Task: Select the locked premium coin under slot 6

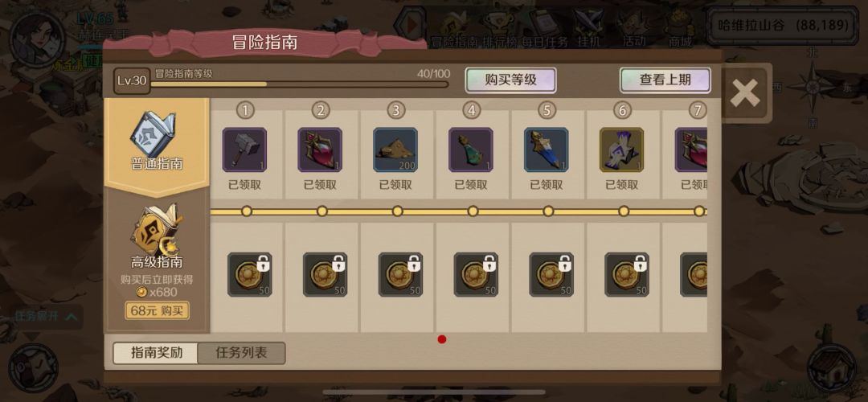Action: [627, 275]
